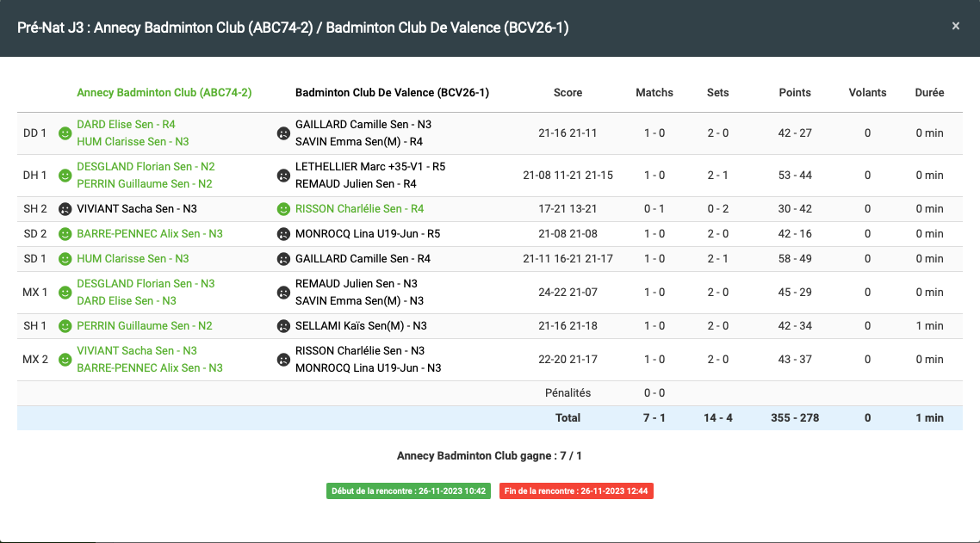
Task: Click the Points column header
Action: point(794,92)
